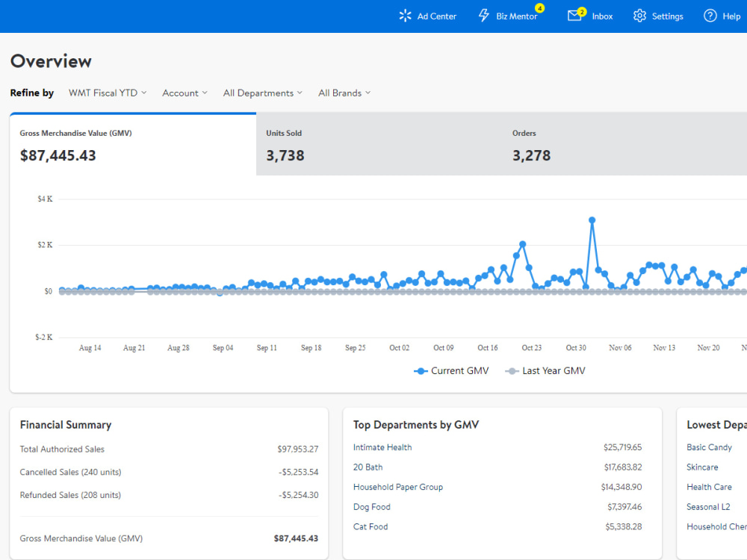Click the $97,953.27 value
Screen dimensions: 747x560
click(298, 449)
